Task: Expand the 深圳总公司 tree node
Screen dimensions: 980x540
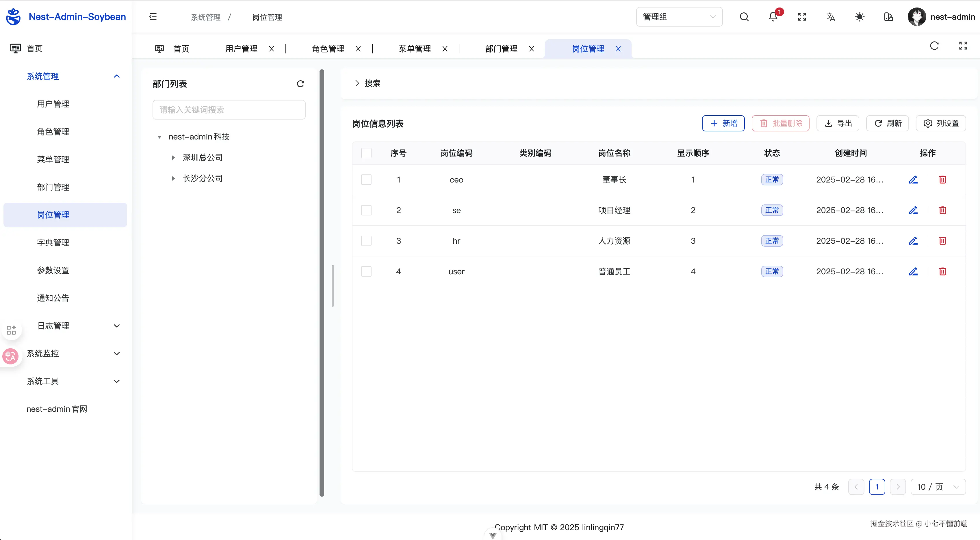Action: coord(173,157)
